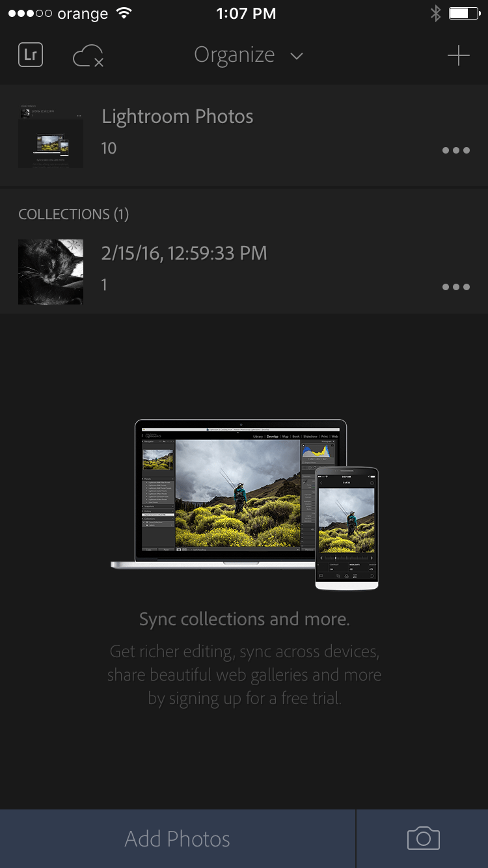Screen dimensions: 488x868
Task: Tap the Add Photos button
Action: tap(178, 839)
